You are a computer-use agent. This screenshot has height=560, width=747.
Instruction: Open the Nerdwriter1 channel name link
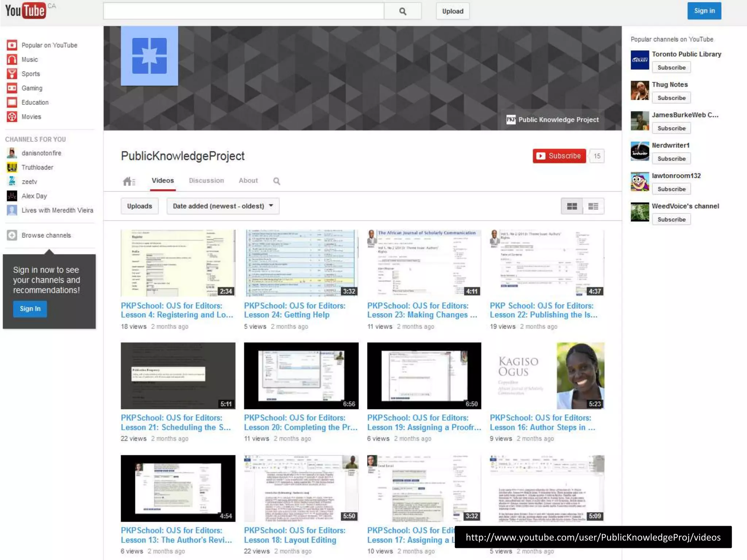pos(671,145)
